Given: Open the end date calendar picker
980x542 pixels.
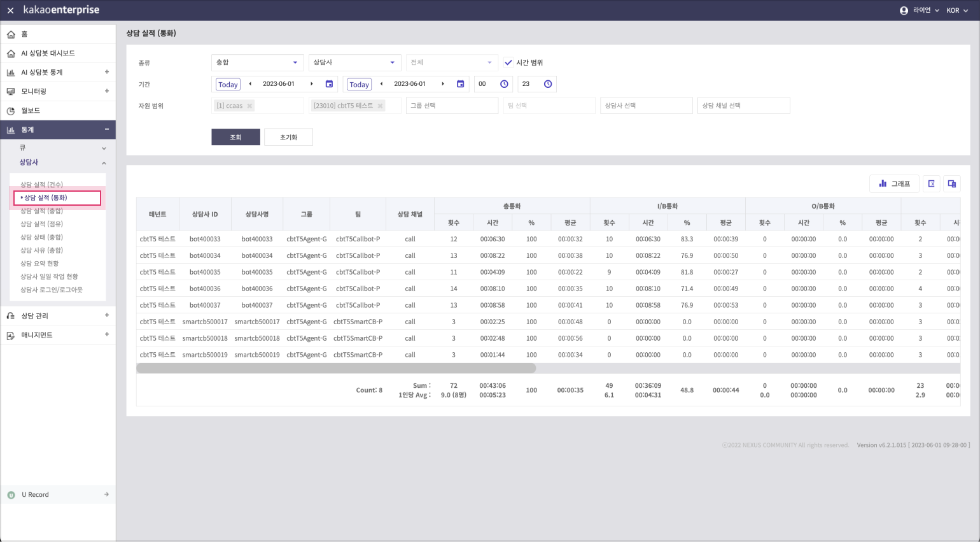Looking at the screenshot, I should 460,84.
